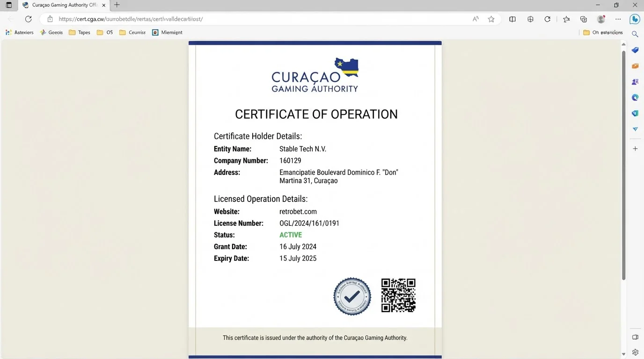Image resolution: width=644 pixels, height=359 pixels.
Task: Open the Collections icon
Action: tap(583, 19)
